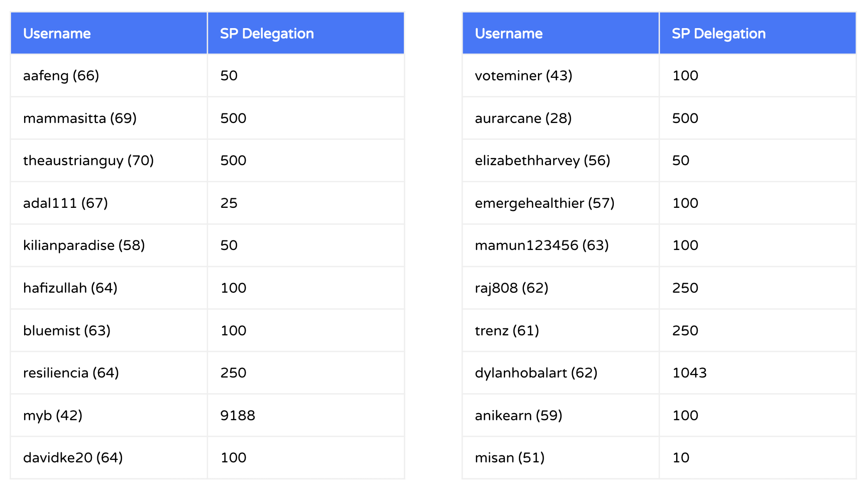The image size is (868, 492).
Task: Click emergehealthier (57) in the table
Action: (x=545, y=203)
